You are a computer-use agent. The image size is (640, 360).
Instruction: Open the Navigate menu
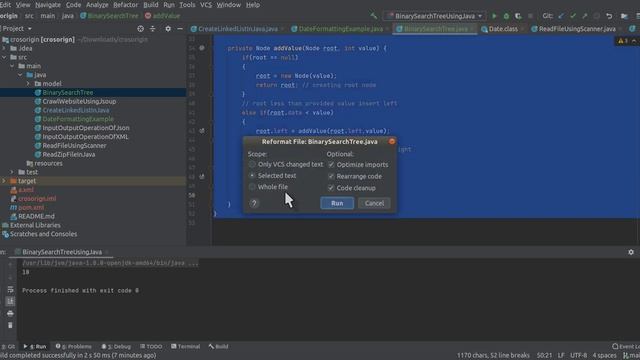[48, 5]
